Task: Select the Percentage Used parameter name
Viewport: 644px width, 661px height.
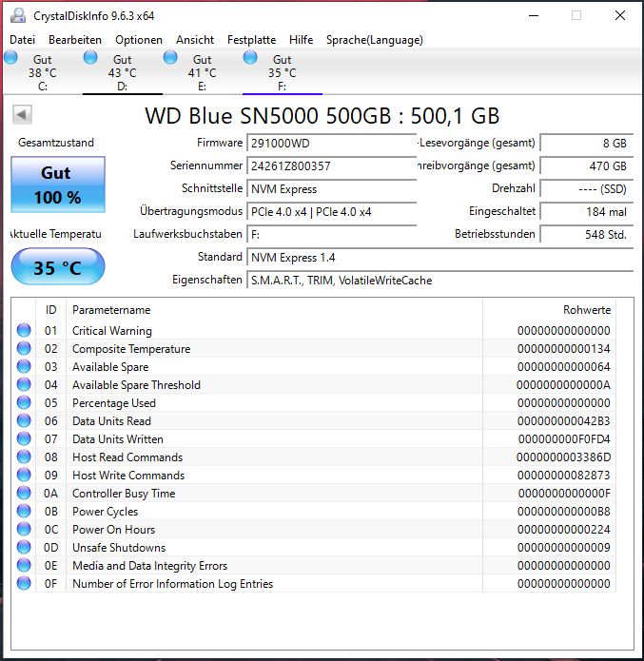Action: [114, 403]
